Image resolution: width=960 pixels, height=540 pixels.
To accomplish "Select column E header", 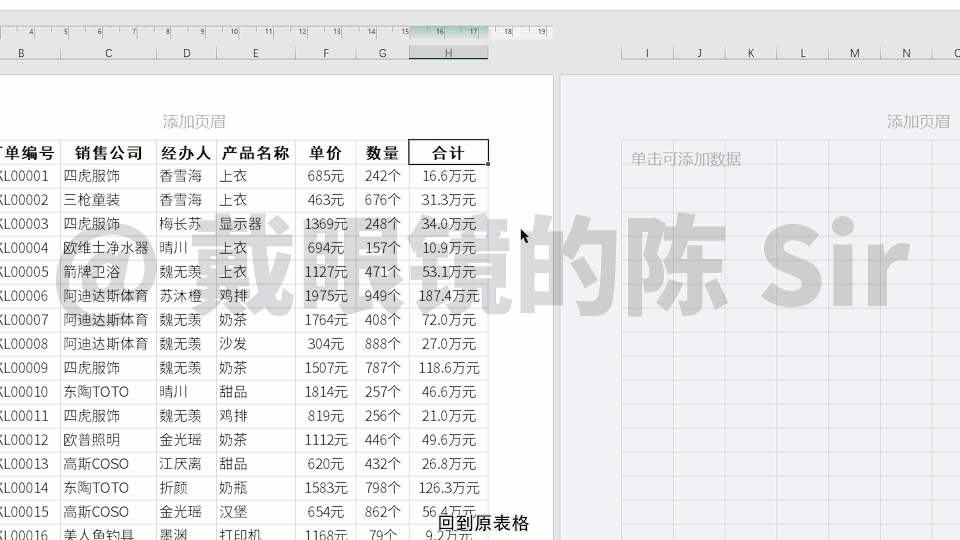I will [256, 53].
